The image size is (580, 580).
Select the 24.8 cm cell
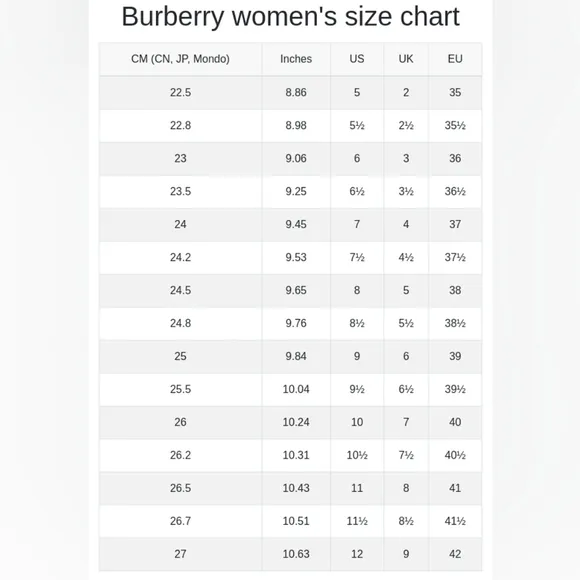point(181,323)
